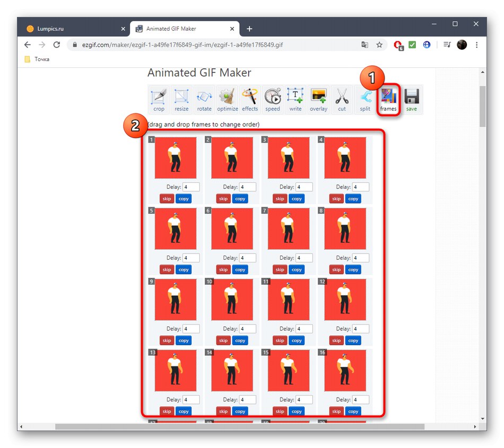This screenshot has height=448, width=504.
Task: View the site lock information
Action: coord(75,45)
